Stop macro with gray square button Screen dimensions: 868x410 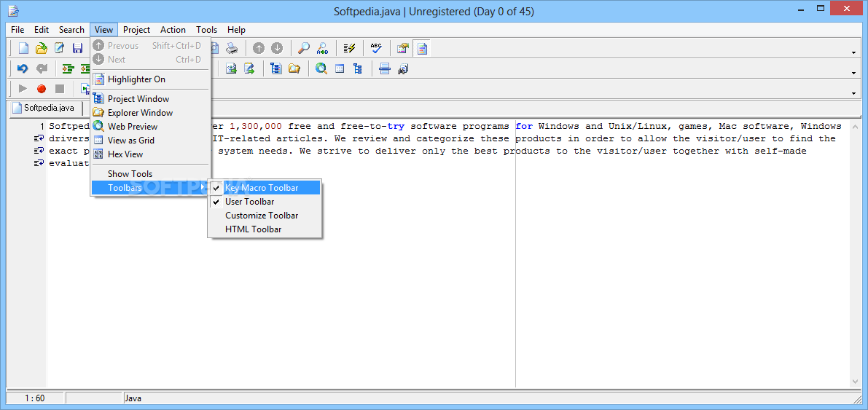coord(59,89)
